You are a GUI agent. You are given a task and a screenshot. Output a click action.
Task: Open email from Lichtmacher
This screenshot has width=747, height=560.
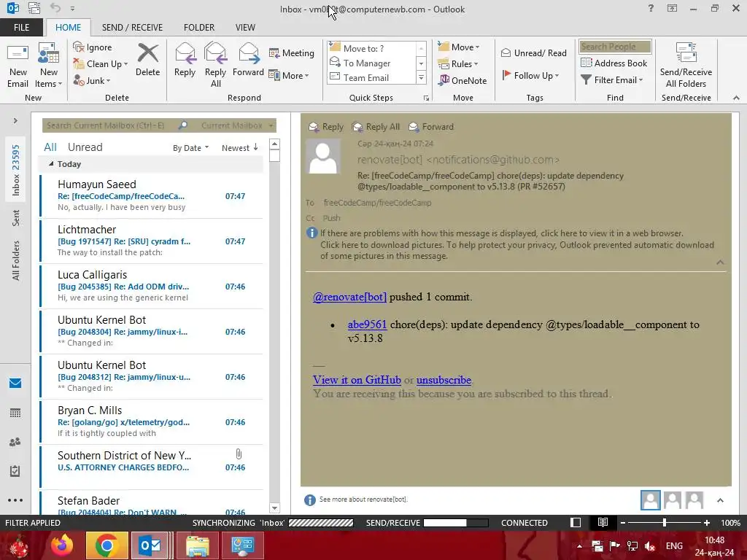point(152,241)
